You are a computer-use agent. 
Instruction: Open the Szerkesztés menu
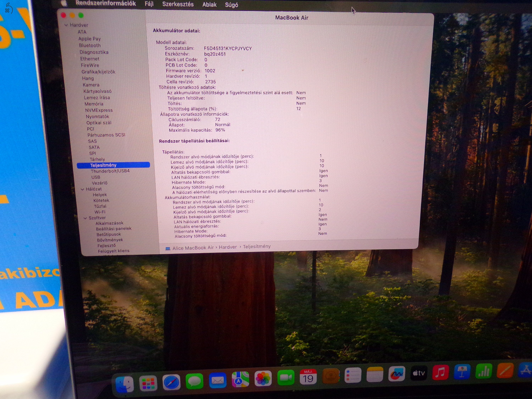178,4
